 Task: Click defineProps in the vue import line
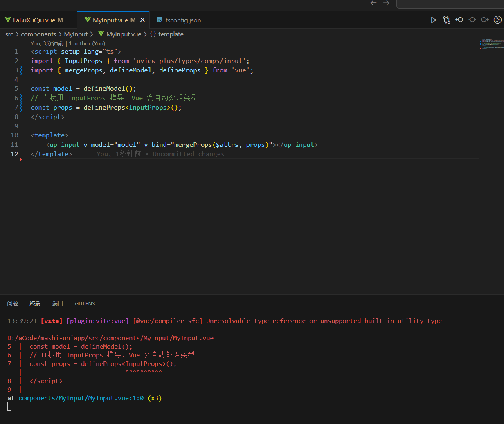coord(180,70)
